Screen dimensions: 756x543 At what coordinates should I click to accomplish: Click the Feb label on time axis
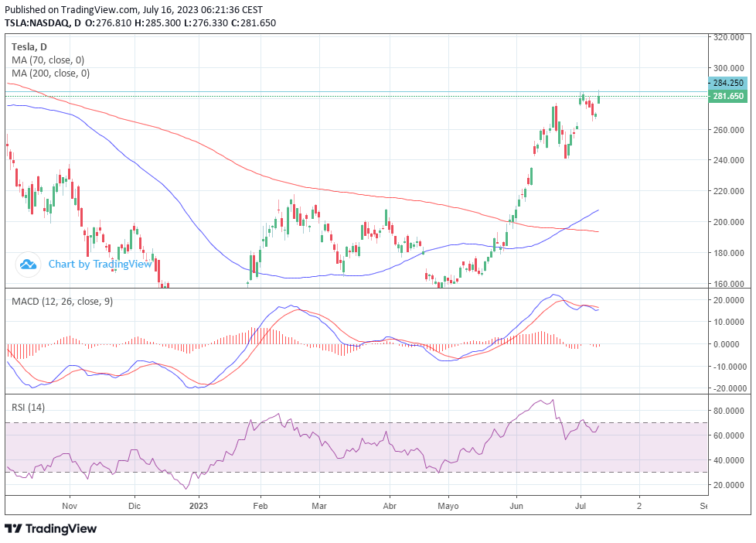[x=261, y=506]
